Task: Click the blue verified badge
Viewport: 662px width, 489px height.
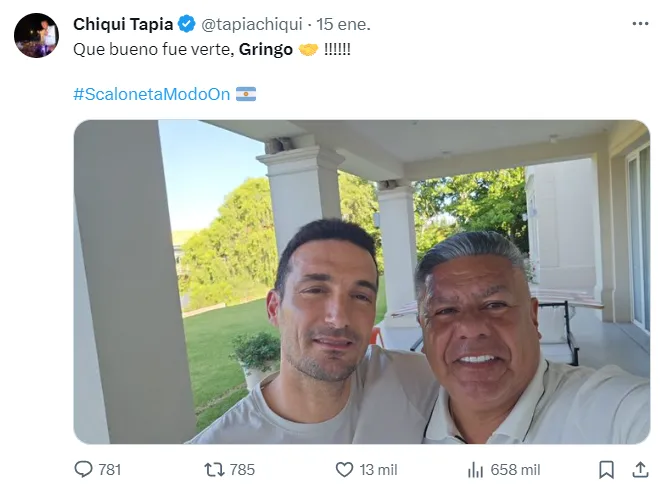Action: (x=187, y=24)
